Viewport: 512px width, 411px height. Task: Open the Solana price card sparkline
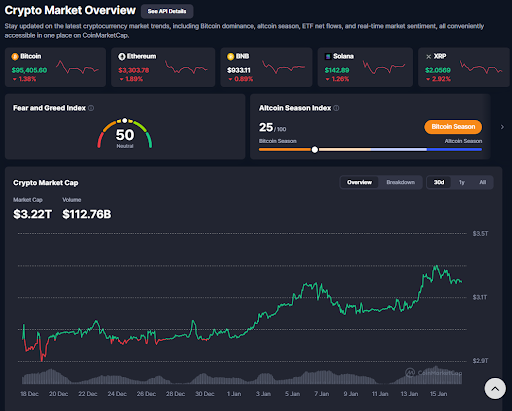(x=384, y=68)
